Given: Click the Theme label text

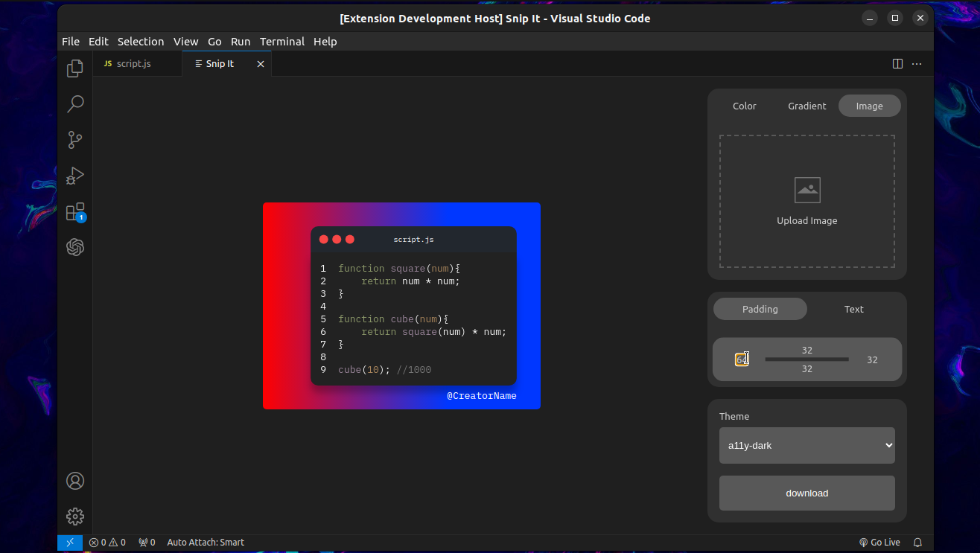Looking at the screenshot, I should [x=734, y=416].
